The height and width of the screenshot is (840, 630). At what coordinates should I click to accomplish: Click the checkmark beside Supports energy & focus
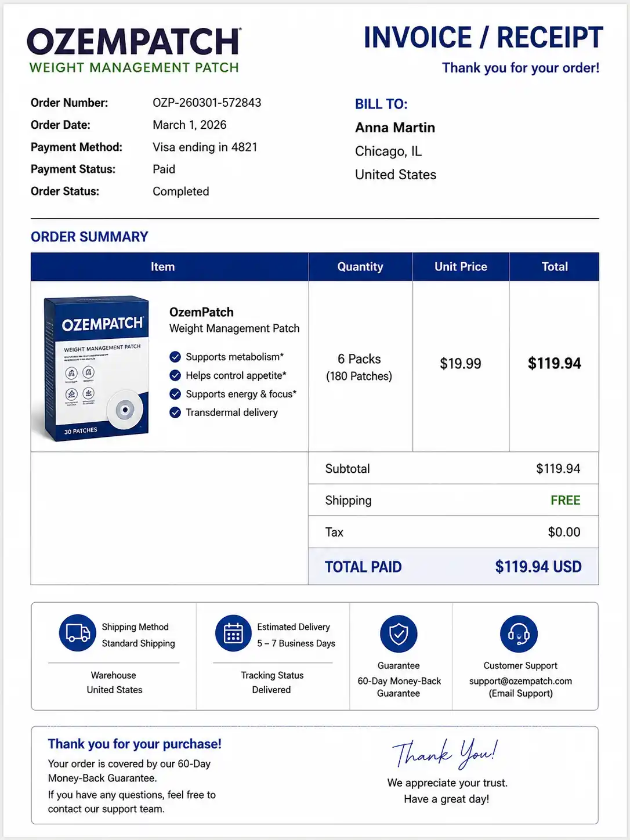175,394
